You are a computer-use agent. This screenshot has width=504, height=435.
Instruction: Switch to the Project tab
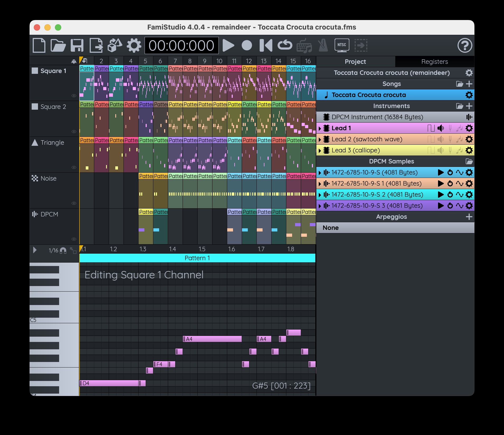point(355,62)
